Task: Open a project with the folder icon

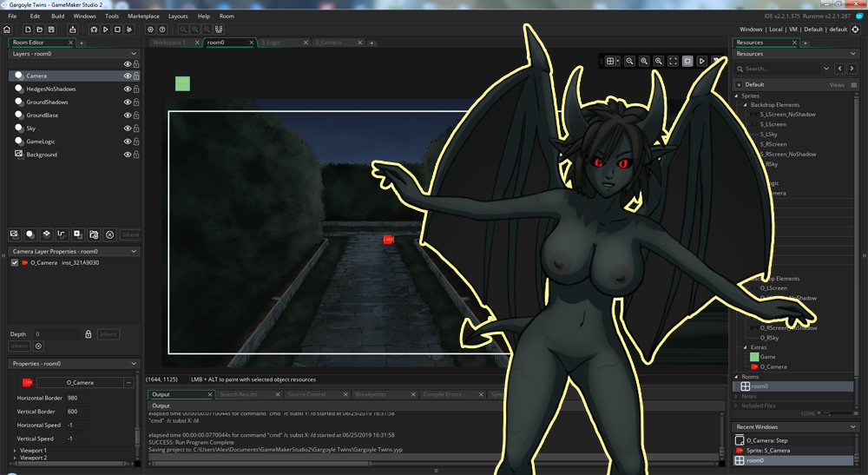Action: (x=39, y=30)
